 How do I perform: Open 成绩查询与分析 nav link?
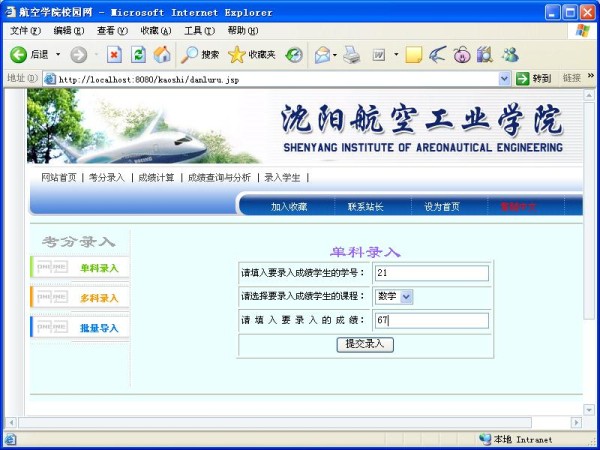[219, 178]
